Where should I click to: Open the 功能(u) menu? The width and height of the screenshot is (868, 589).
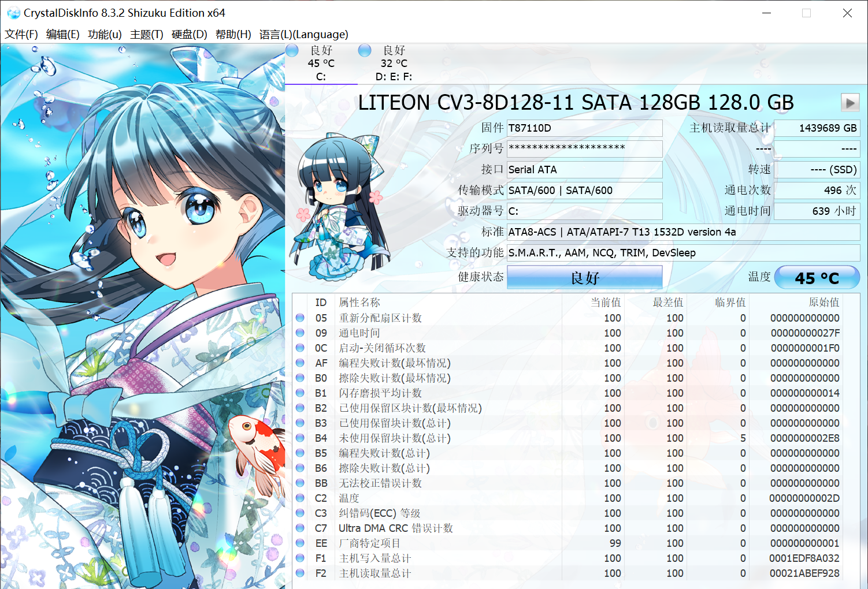(x=105, y=35)
